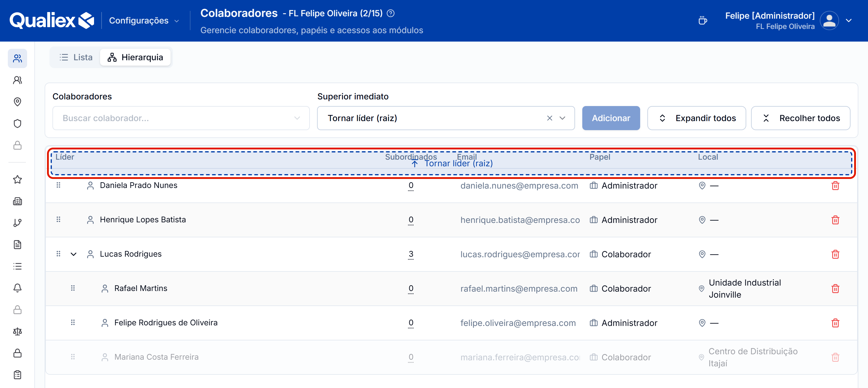Collapse the Lucas Rodrigues subordinates chevron
Viewport: 868px width, 388px height.
(x=74, y=254)
